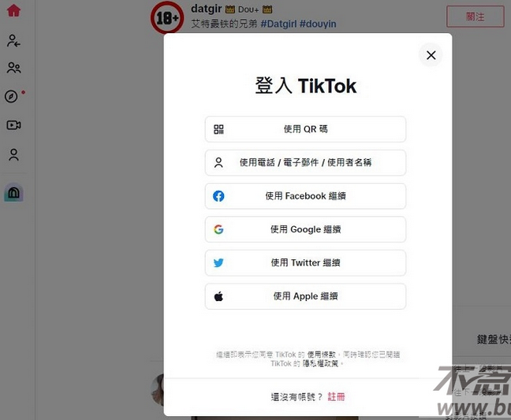Viewport: 511px width, 420px height.
Task: Click the 18+ profile avatar
Action: point(167,17)
